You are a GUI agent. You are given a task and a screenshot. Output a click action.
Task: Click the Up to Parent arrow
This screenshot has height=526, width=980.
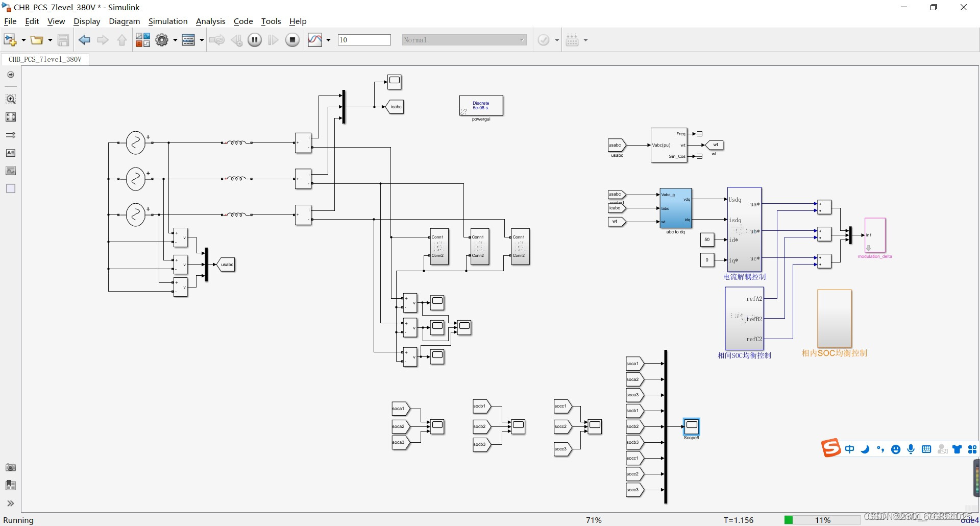[x=122, y=40]
